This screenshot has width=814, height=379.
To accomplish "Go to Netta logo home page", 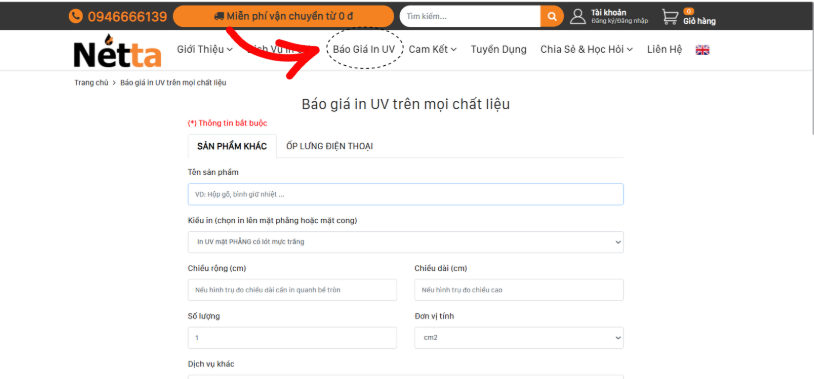I will click(117, 51).
